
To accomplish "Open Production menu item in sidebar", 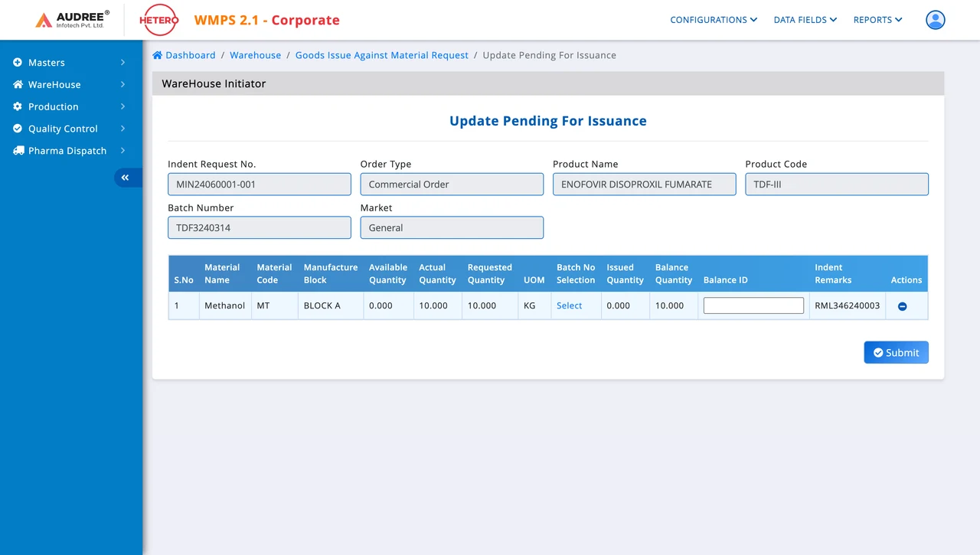I will (x=54, y=106).
